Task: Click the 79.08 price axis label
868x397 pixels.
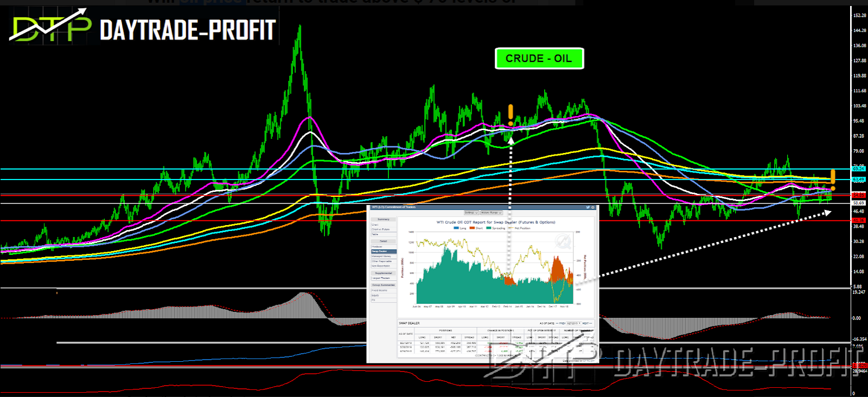Action: point(859,151)
